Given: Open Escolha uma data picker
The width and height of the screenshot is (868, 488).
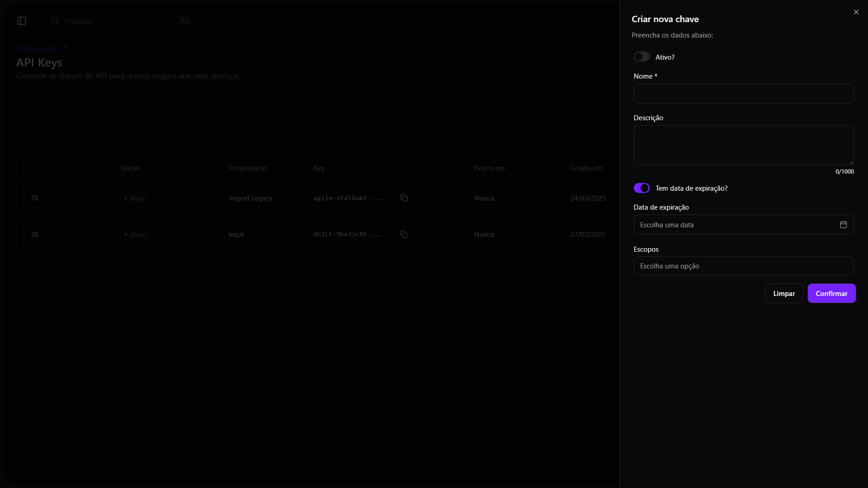Looking at the screenshot, I should (x=735, y=225).
